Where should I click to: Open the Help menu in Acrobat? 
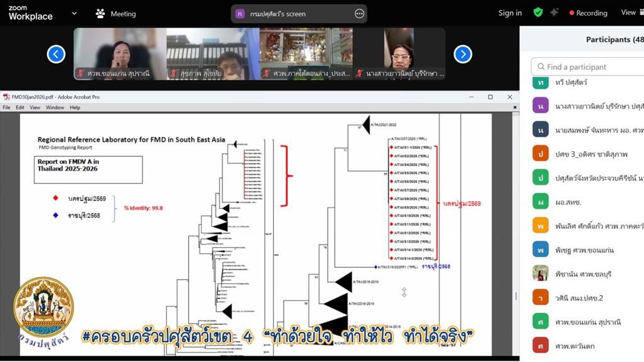click(75, 107)
